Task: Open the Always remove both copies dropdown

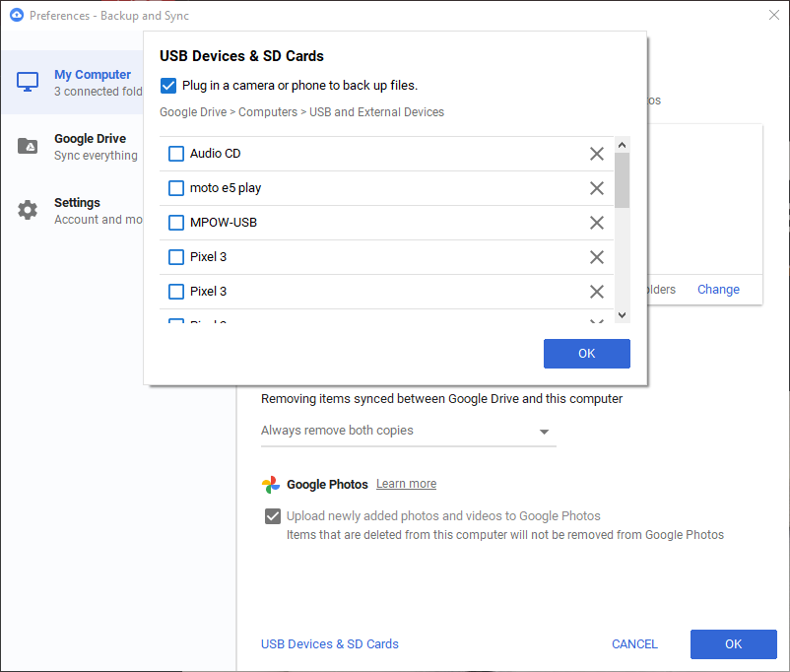Action: click(544, 431)
